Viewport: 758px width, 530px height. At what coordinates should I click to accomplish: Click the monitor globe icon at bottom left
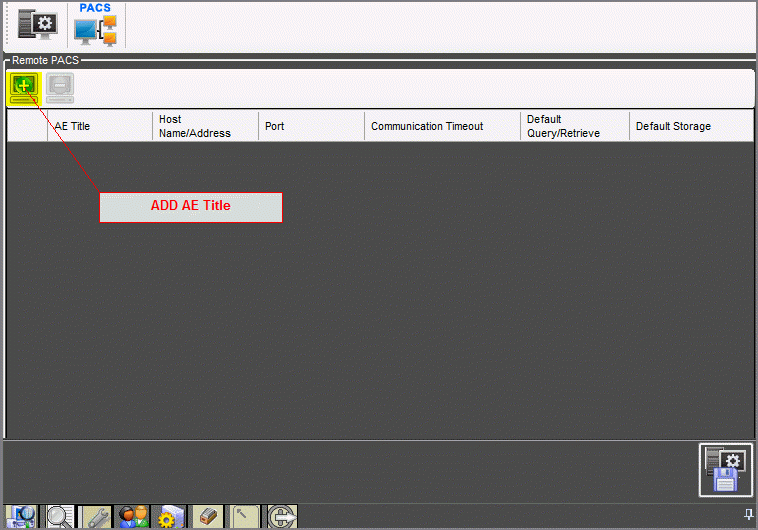point(22,516)
